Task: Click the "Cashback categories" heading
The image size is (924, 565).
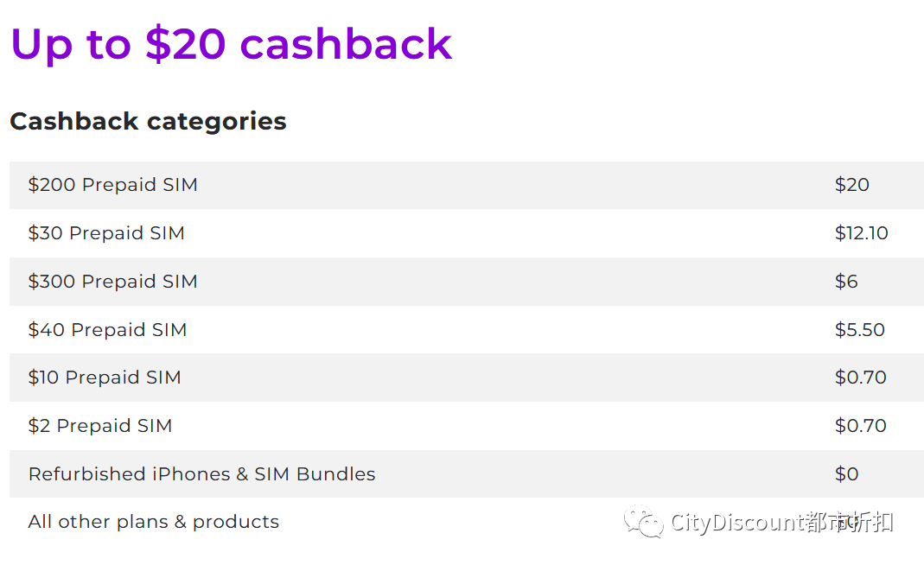Action: [148, 121]
